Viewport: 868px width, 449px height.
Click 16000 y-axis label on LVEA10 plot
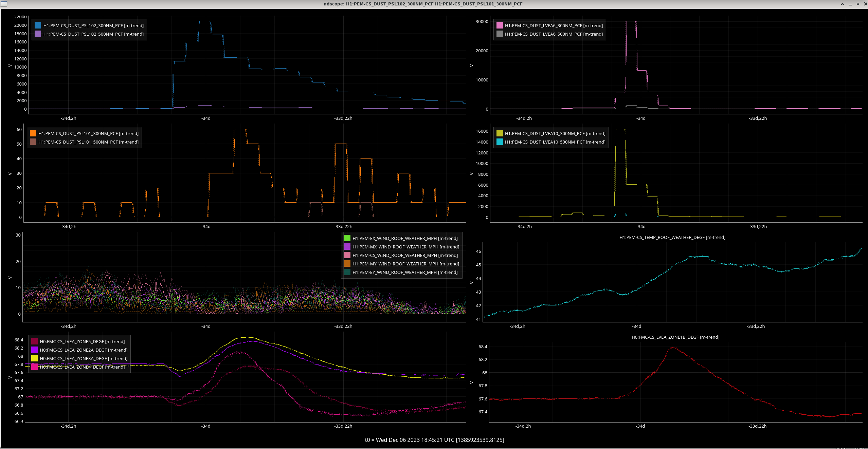click(x=482, y=131)
